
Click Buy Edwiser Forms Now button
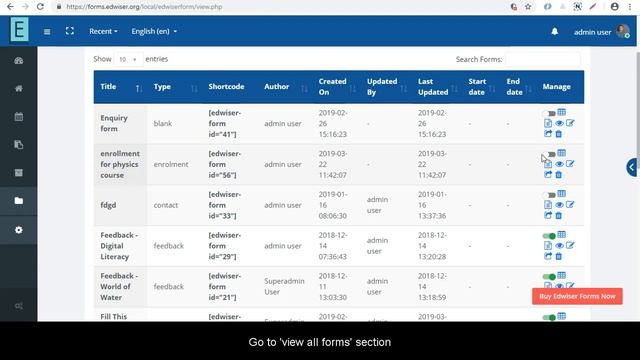577,296
